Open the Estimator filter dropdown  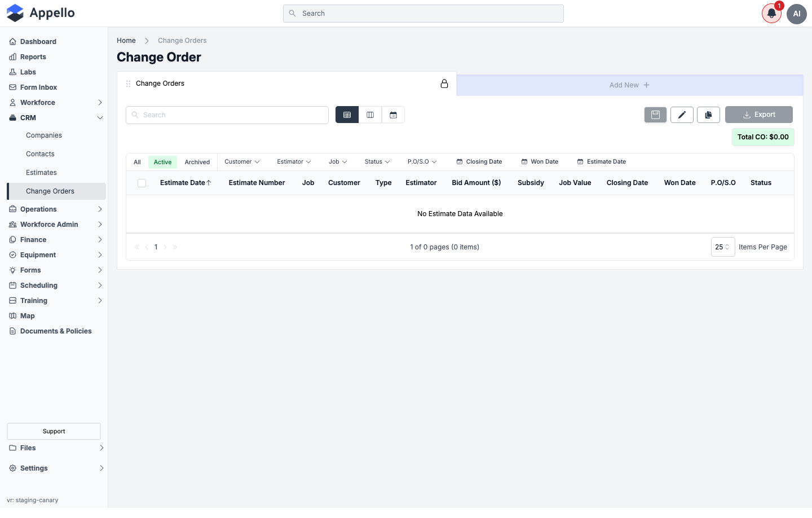[294, 162]
